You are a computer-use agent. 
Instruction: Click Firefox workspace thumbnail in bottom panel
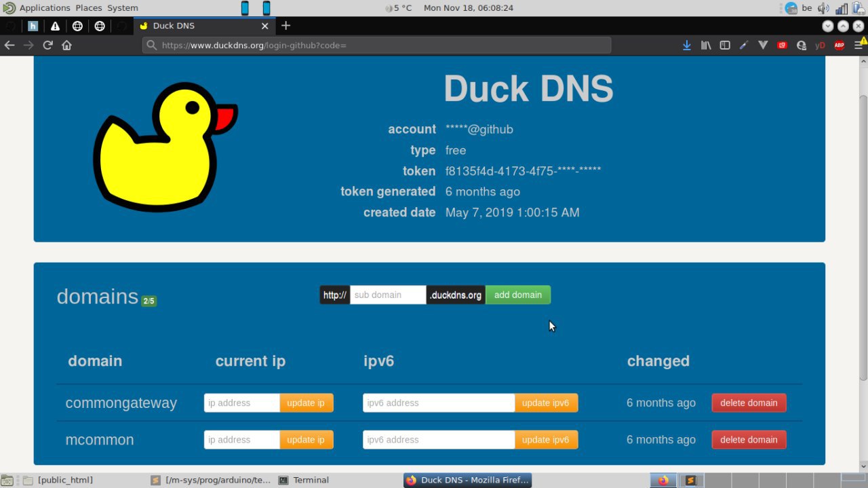click(663, 481)
